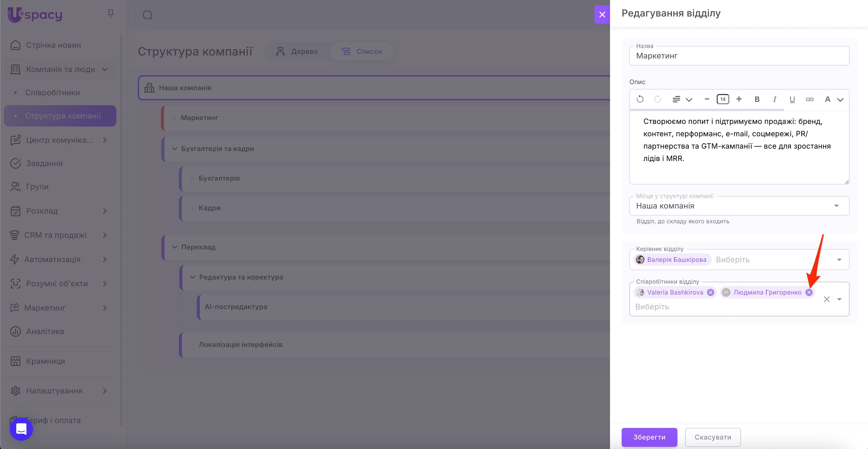Click the Зберегти button
This screenshot has height=449, width=868.
[x=649, y=437]
